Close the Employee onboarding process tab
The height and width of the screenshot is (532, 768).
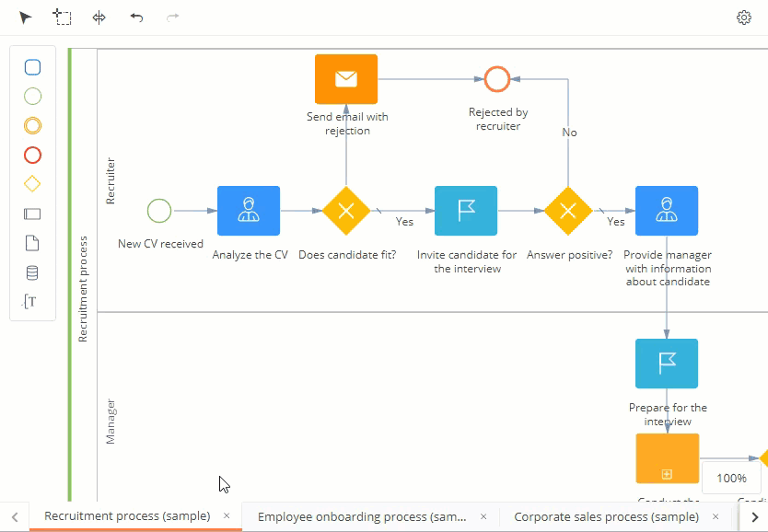click(483, 516)
